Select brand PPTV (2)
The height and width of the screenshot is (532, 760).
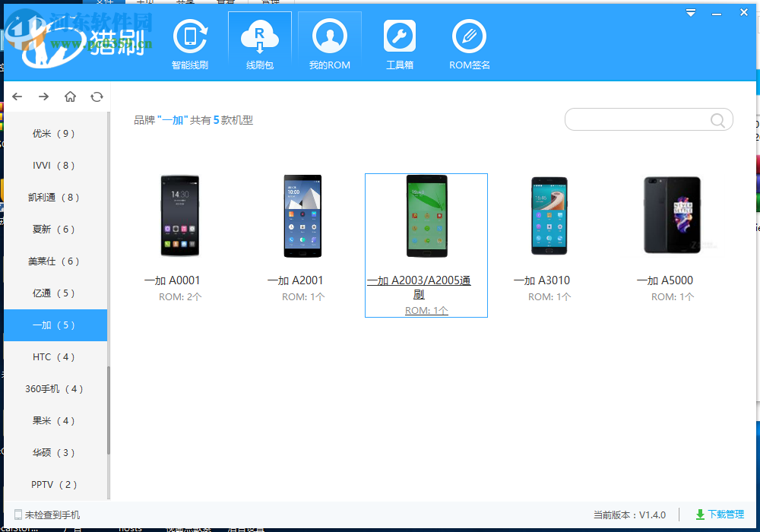coord(55,485)
